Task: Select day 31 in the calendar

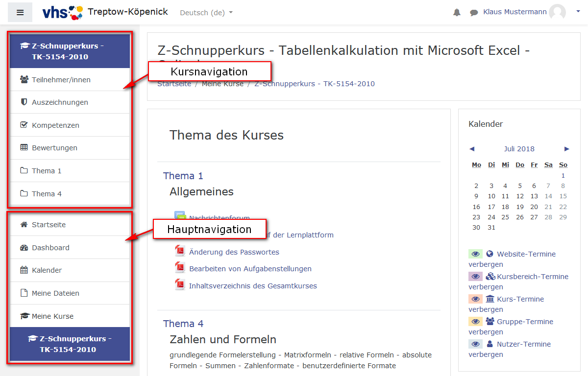Action: (x=491, y=228)
